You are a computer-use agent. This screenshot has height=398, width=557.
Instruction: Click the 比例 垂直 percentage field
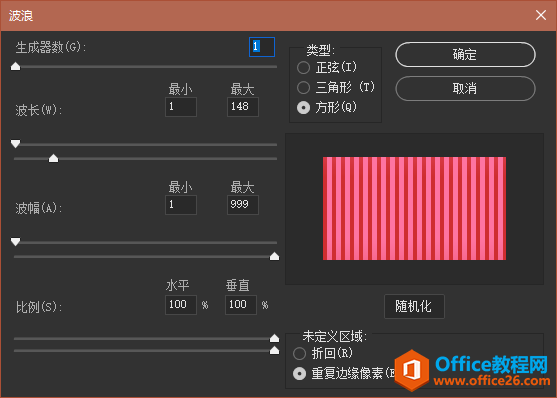[x=241, y=305]
